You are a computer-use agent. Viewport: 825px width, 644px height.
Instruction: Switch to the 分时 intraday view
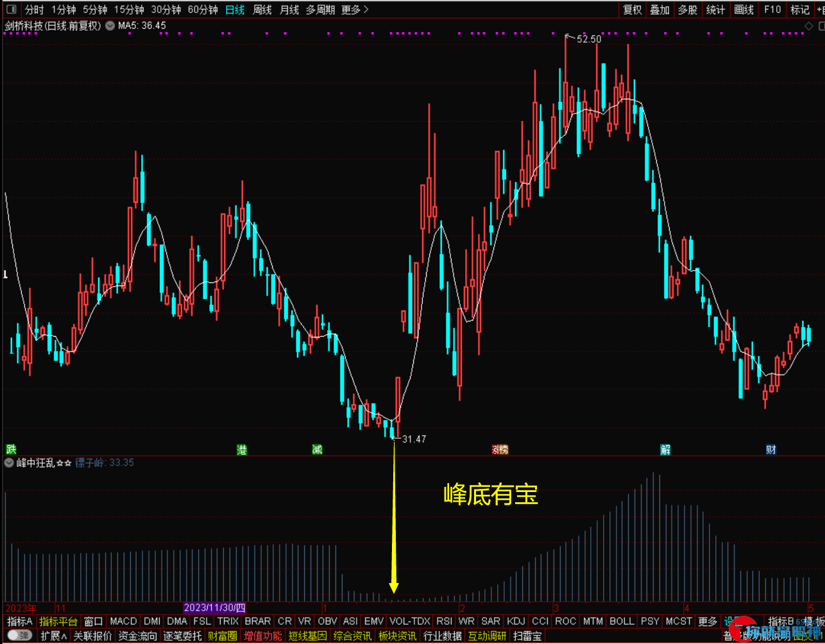click(34, 10)
